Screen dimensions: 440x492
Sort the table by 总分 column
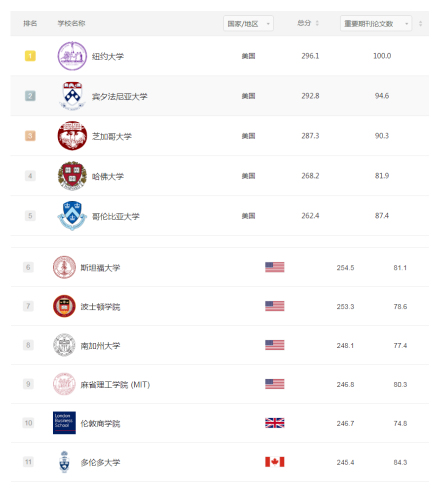pyautogui.click(x=308, y=23)
